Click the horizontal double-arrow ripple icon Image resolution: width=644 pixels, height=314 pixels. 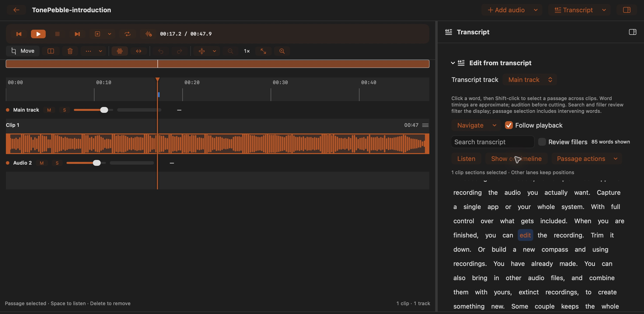tap(139, 51)
